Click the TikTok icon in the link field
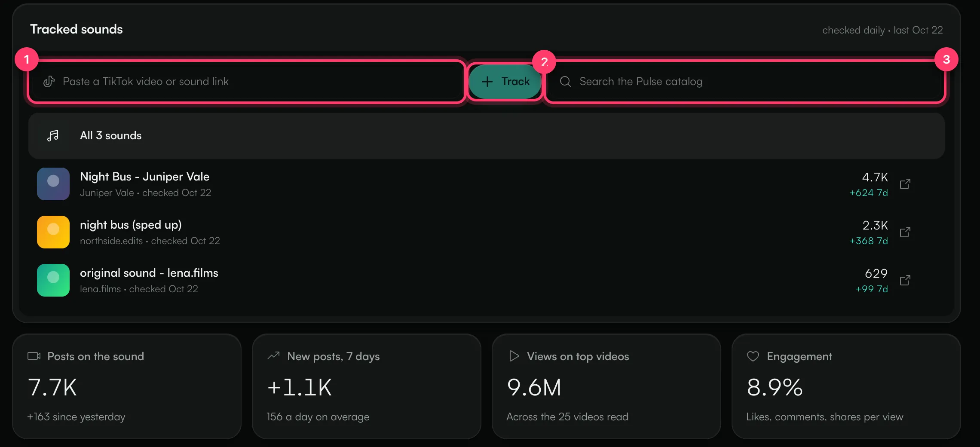The image size is (980, 447). (x=49, y=82)
